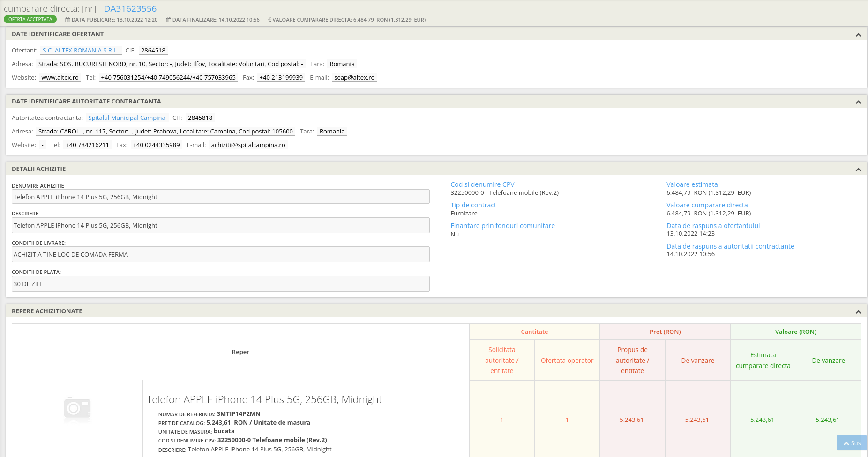This screenshot has width=868, height=457.
Task: Click the Solicitata quantity cell value 1
Action: (501, 420)
